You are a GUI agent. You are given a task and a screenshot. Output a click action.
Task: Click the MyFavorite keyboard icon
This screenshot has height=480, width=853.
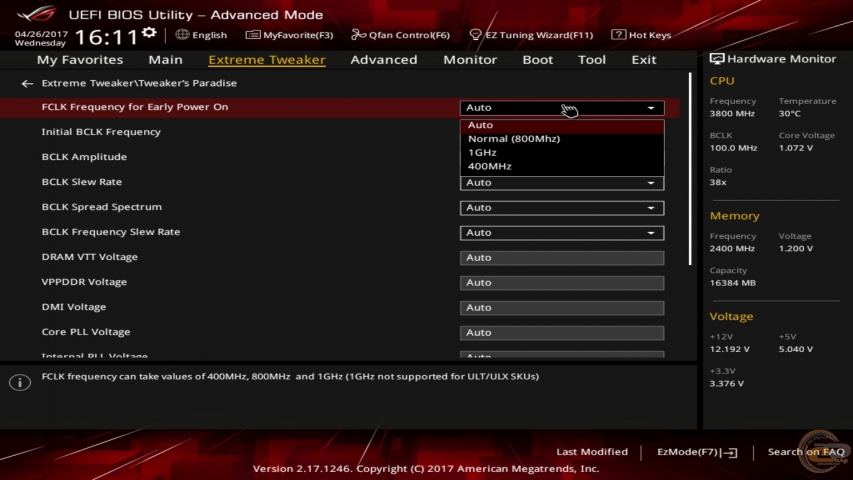pos(252,35)
